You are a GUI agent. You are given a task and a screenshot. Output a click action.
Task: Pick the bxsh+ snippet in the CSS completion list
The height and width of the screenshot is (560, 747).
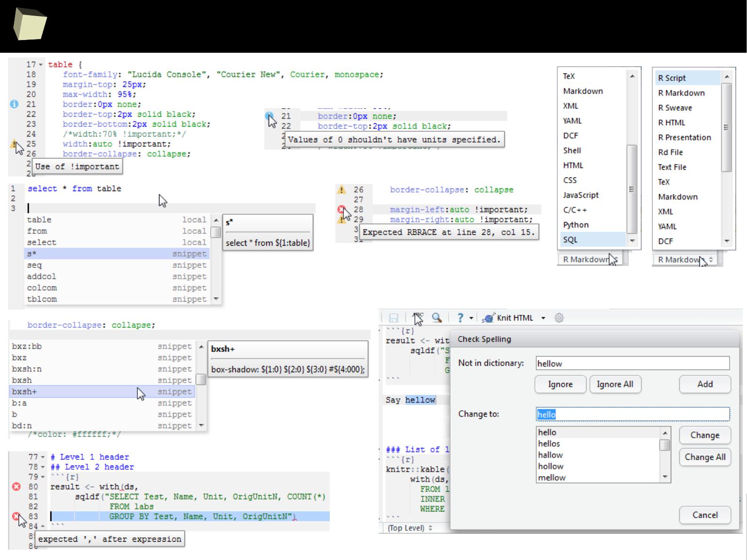[x=102, y=392]
